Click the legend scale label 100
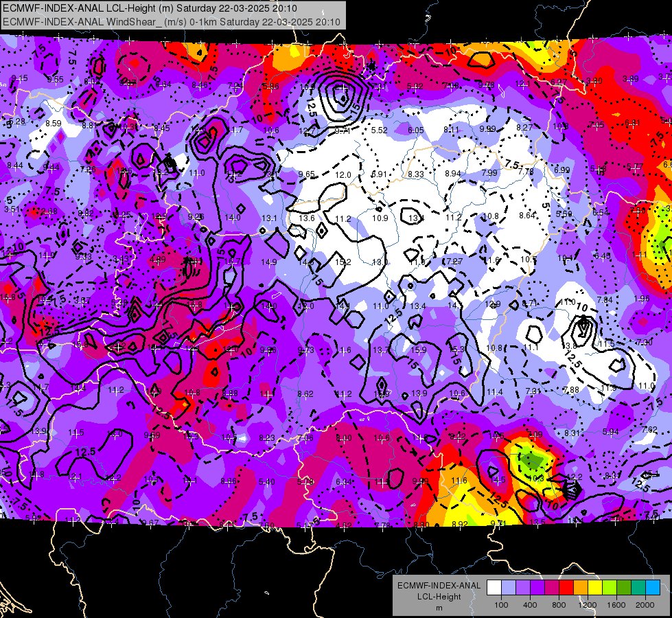 (x=501, y=605)
